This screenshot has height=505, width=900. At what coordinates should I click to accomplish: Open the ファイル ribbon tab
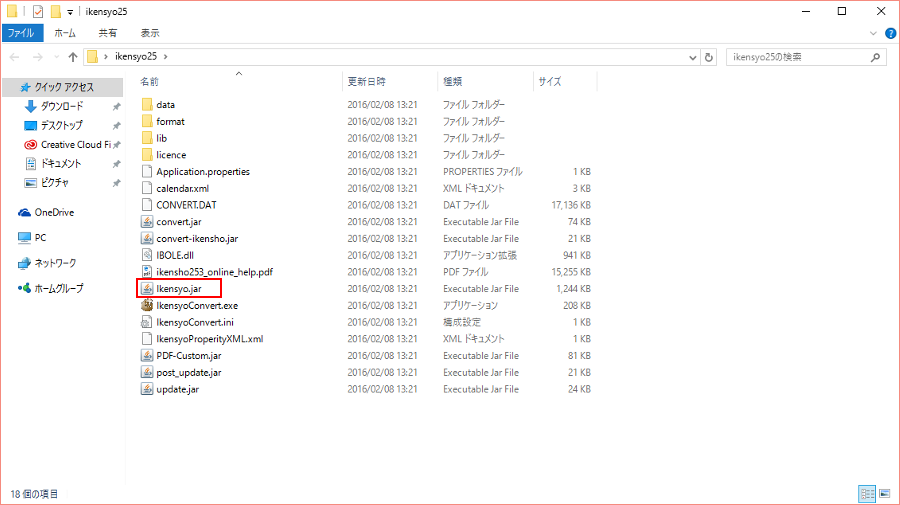click(21, 33)
